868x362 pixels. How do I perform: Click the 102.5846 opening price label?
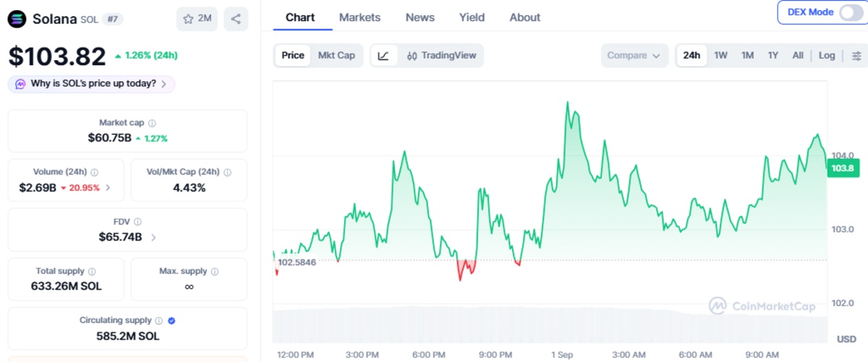click(x=297, y=261)
